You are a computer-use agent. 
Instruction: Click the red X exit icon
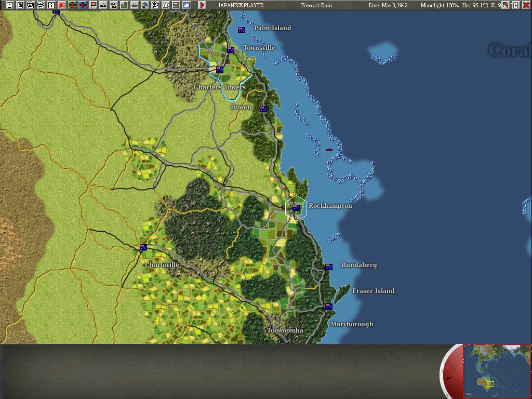pyautogui.click(x=526, y=5)
